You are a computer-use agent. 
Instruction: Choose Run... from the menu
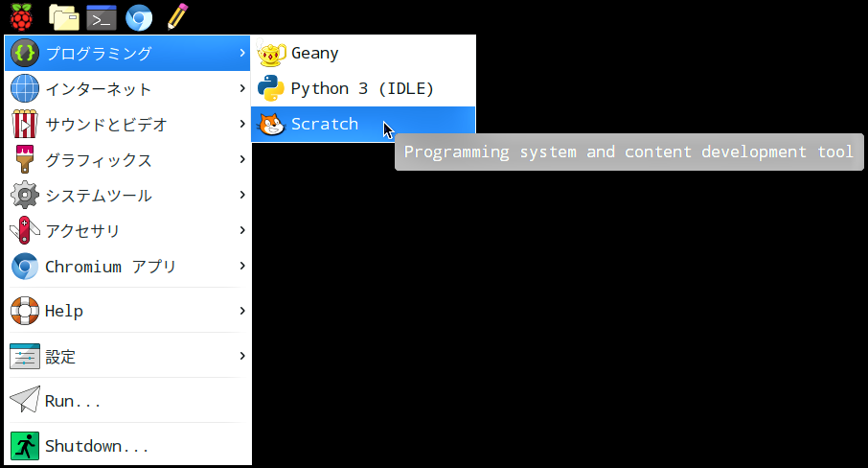pyautogui.click(x=127, y=401)
